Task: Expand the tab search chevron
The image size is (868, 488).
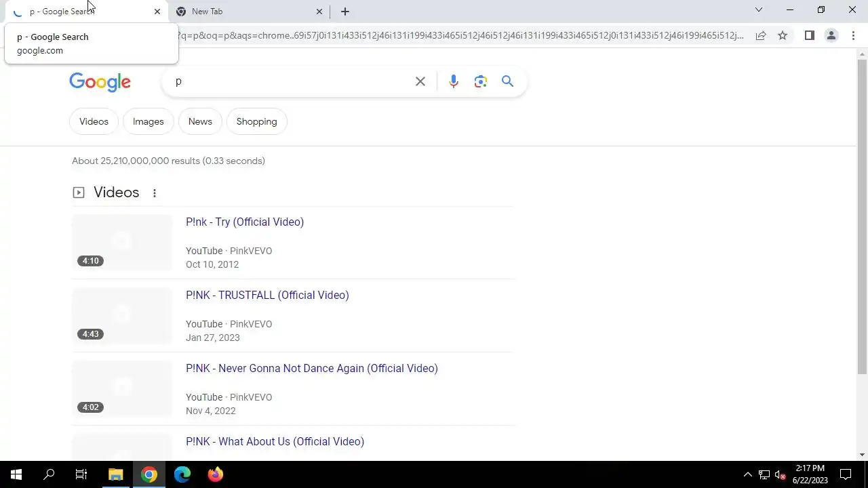Action: coord(759,9)
